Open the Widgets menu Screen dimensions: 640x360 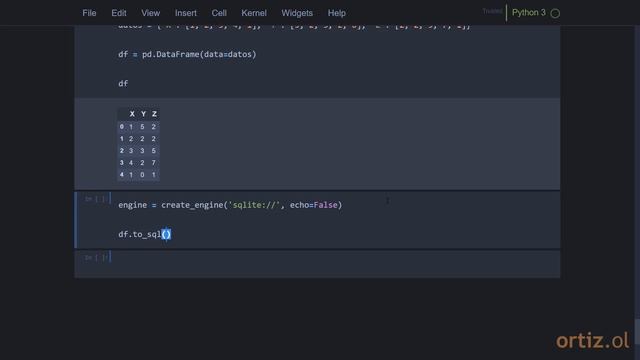click(297, 13)
